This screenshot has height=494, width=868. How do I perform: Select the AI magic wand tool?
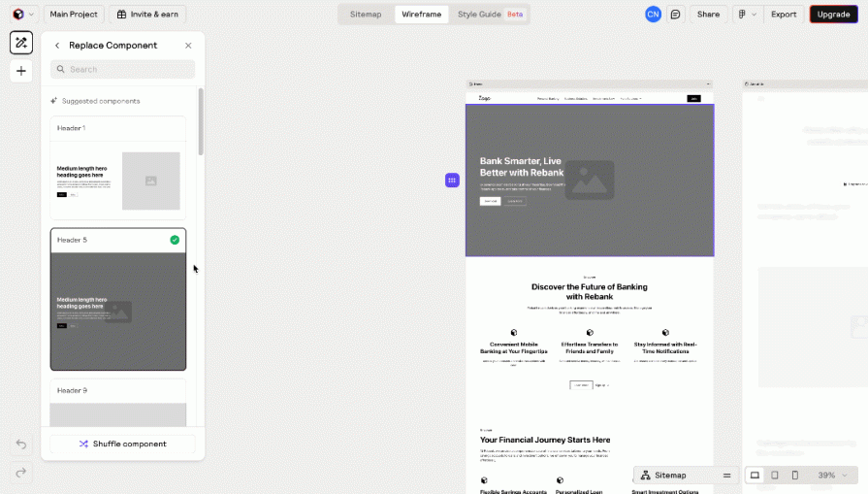point(20,43)
